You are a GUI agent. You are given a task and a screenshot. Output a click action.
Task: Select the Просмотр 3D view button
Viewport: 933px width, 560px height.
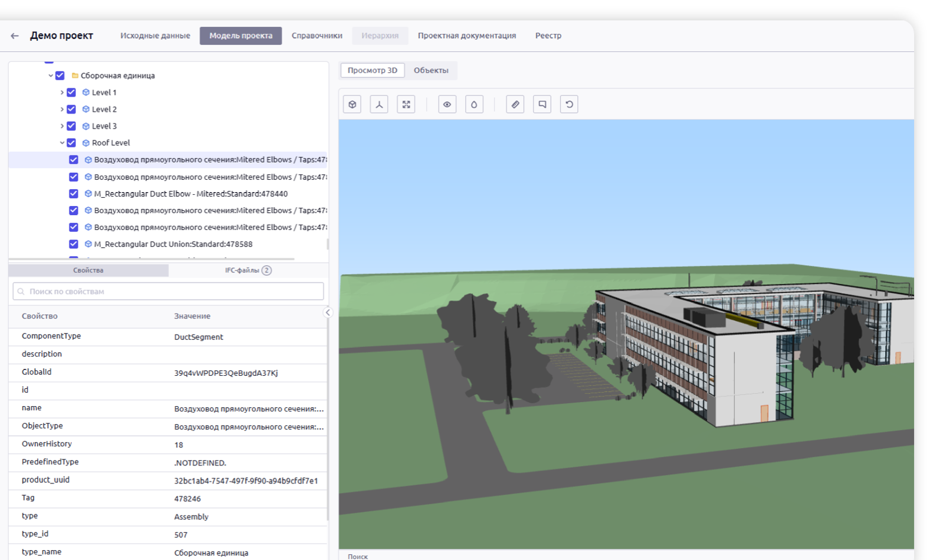pos(372,70)
